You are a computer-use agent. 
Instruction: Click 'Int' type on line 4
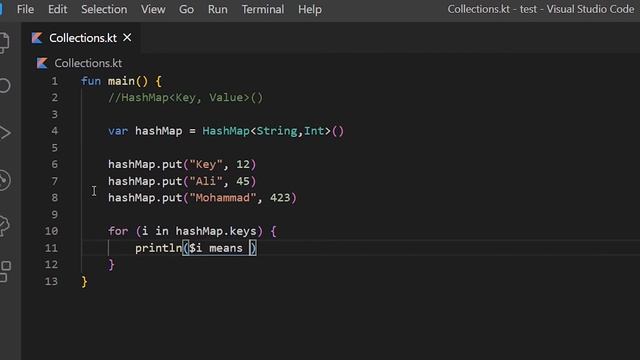pyautogui.click(x=314, y=131)
